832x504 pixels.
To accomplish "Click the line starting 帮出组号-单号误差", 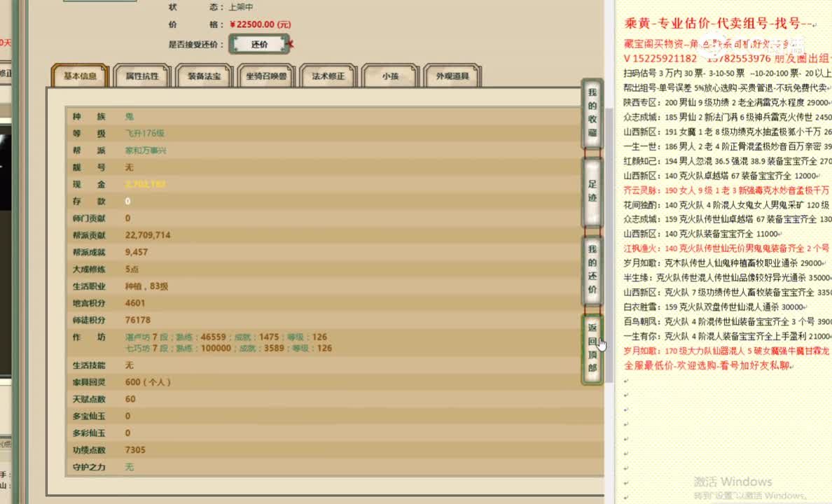I will tap(728, 87).
